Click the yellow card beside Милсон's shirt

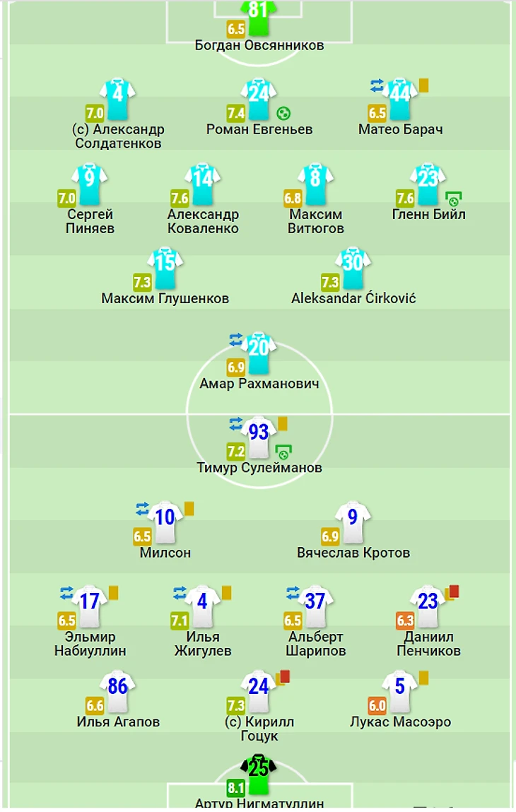click(x=189, y=508)
